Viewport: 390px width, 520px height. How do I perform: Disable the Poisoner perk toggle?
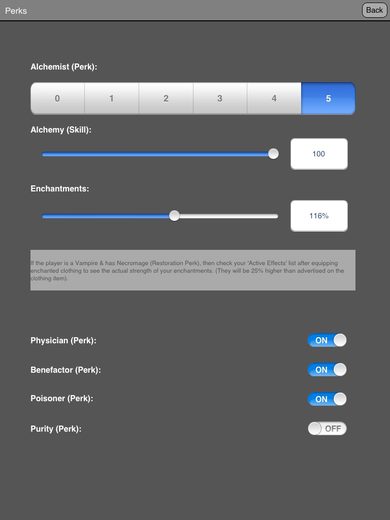coord(327,399)
